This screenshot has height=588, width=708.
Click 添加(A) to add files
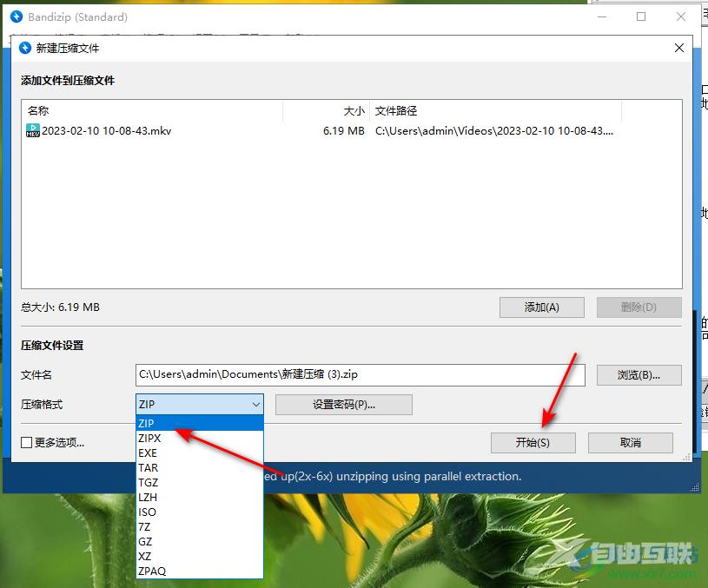(542, 307)
